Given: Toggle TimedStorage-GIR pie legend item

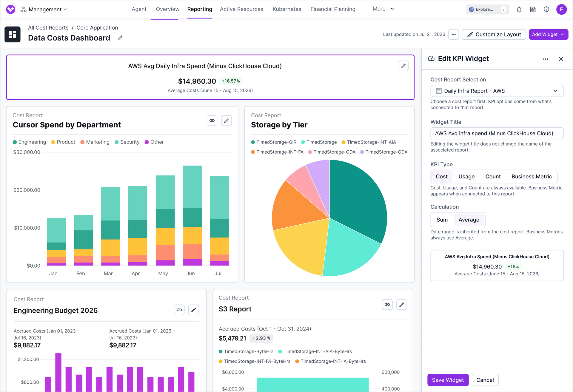Looking at the screenshot, I should pos(274,142).
